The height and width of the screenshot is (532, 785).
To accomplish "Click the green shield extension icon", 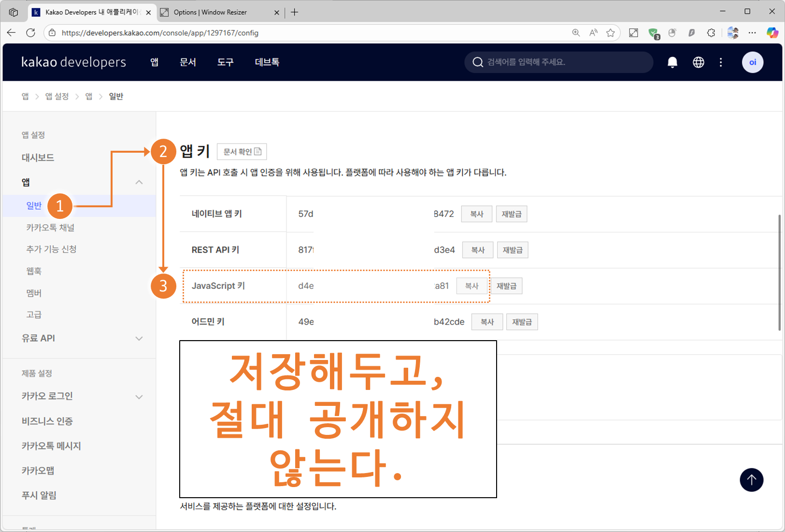I will [654, 33].
